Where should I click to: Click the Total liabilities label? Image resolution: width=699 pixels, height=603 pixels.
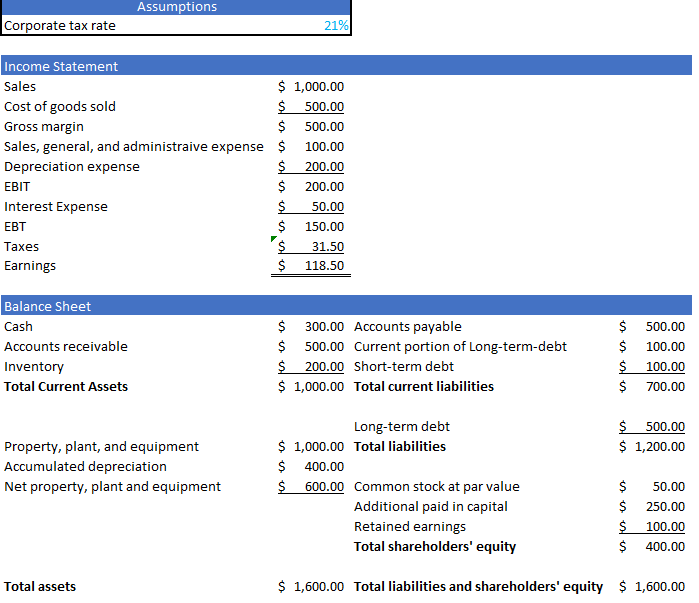coord(400,447)
